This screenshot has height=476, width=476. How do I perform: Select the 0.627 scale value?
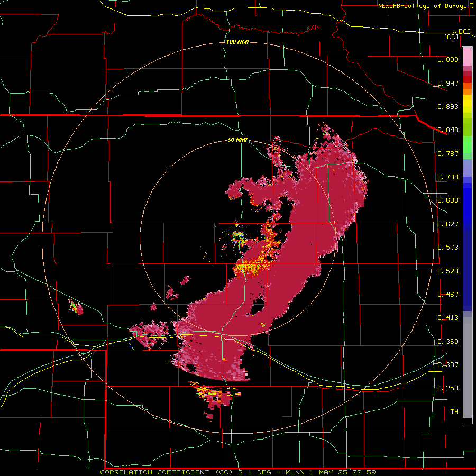point(448,224)
